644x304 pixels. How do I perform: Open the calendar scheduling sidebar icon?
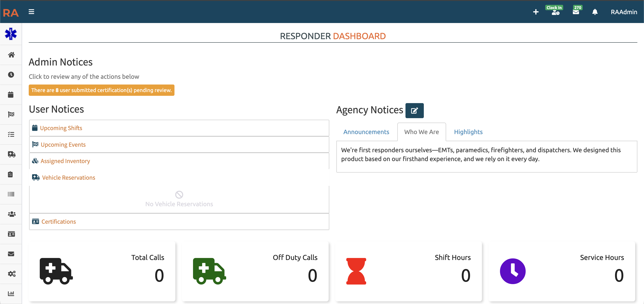pos(11,94)
